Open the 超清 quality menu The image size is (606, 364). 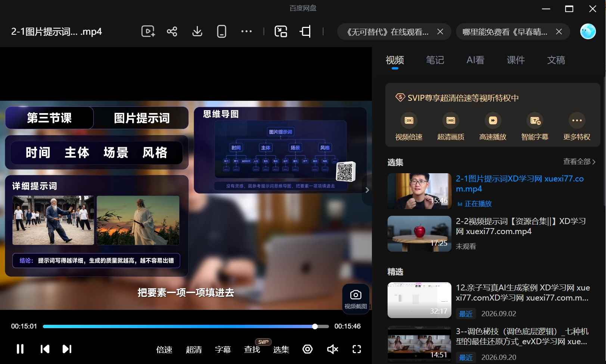click(194, 349)
